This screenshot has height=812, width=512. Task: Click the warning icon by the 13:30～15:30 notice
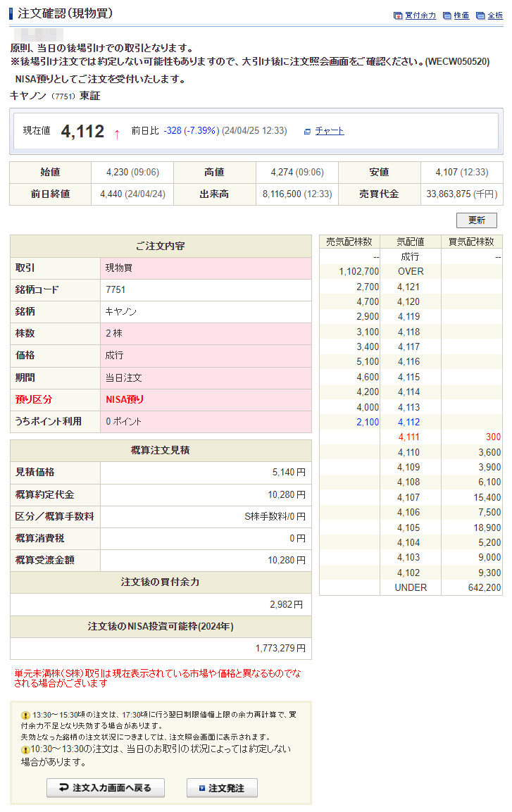(x=25, y=715)
